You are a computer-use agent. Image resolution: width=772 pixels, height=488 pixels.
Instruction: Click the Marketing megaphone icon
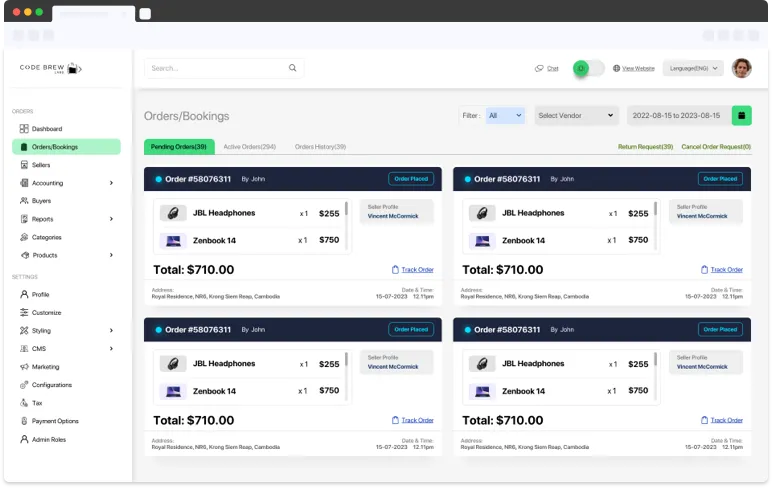click(x=24, y=367)
